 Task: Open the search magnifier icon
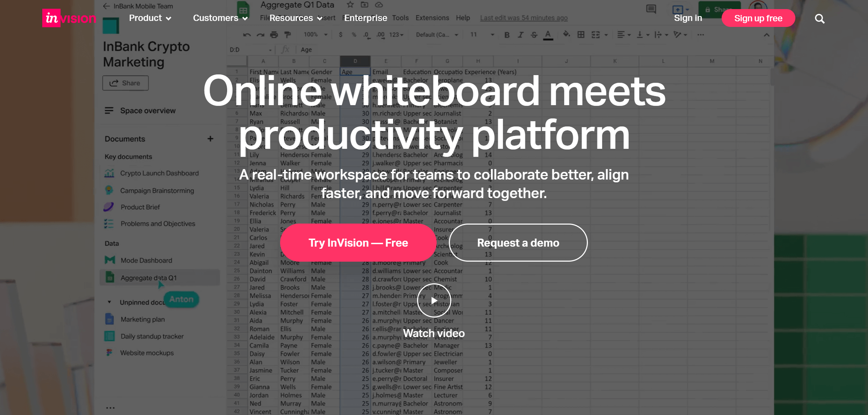click(819, 19)
